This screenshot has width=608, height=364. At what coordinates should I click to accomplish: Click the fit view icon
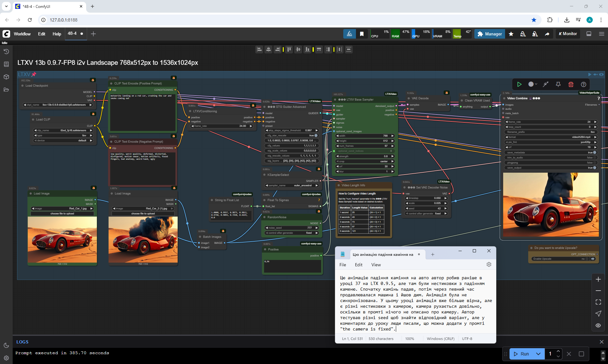[x=598, y=302]
